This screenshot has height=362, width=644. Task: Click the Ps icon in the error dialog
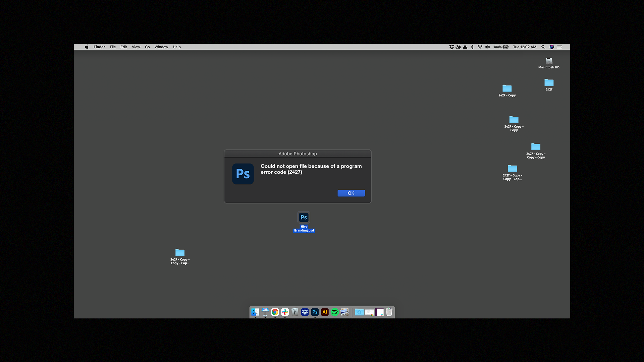pos(243,174)
